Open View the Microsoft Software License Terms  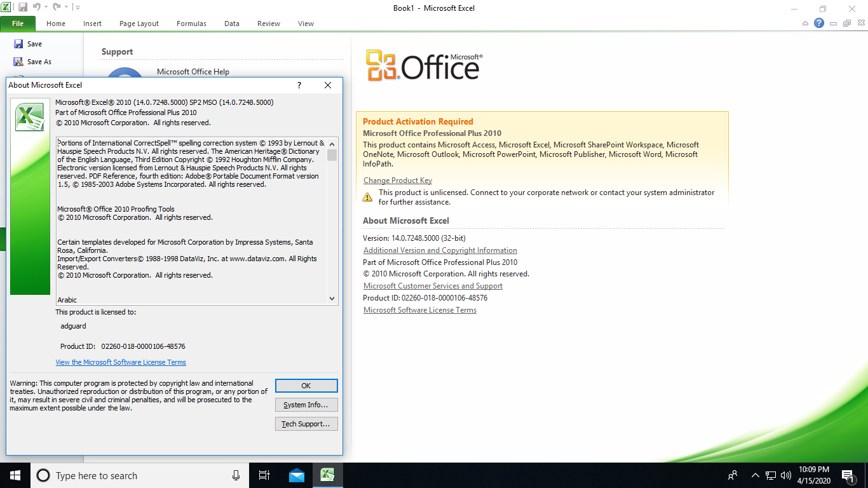click(x=121, y=362)
